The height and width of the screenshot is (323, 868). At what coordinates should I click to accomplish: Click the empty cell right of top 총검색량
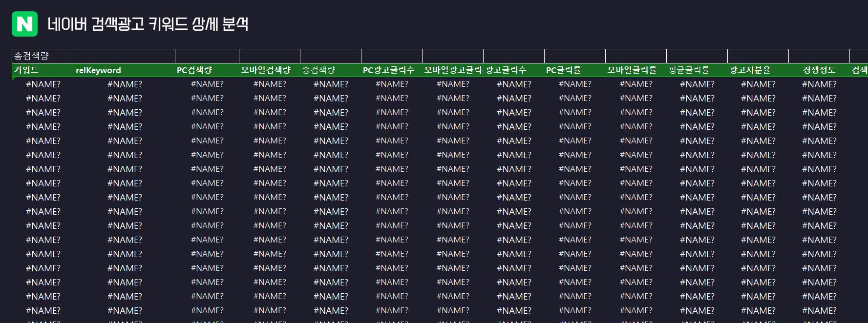pos(124,56)
